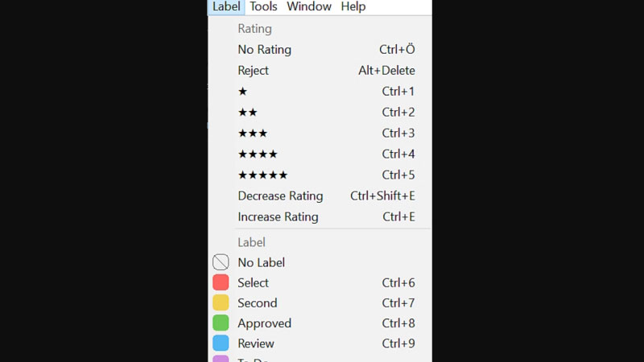The image size is (644, 362).
Task: Click the No Label crossed-out icon
Action: tap(221, 262)
